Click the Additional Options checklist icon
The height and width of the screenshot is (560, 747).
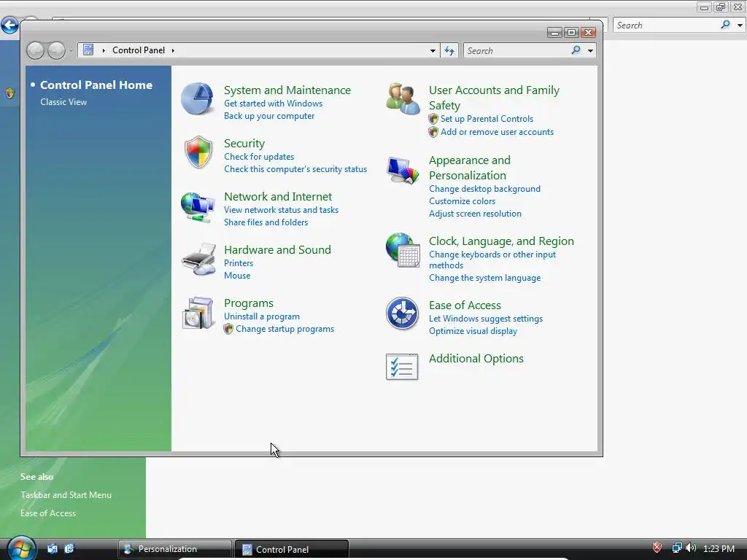[x=402, y=367]
